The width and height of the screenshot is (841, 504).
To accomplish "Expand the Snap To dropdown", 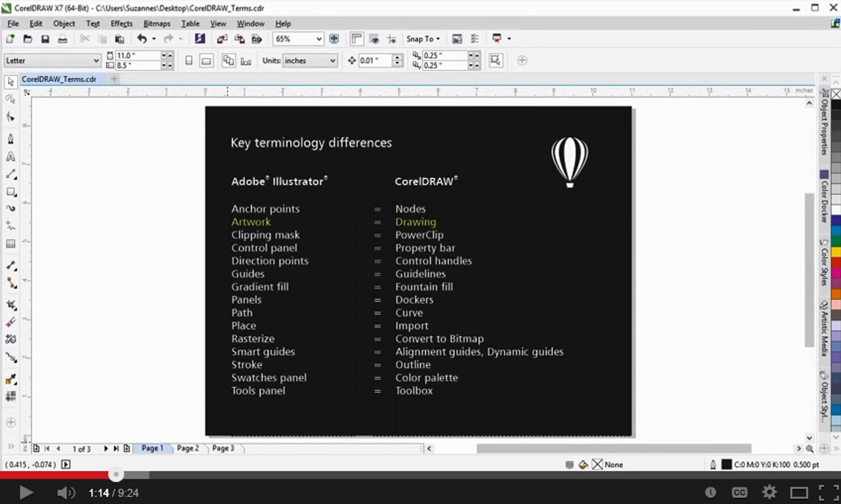I will [x=423, y=39].
